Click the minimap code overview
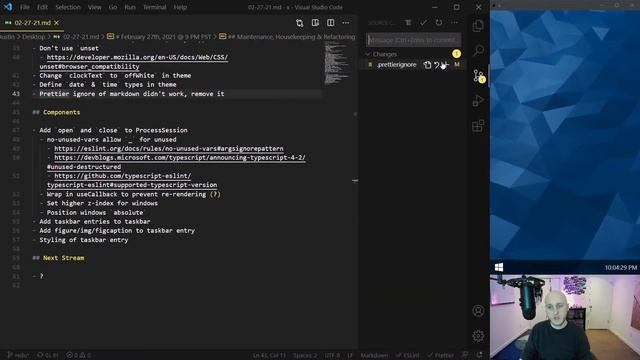The width and height of the screenshot is (640, 360). click(x=338, y=63)
